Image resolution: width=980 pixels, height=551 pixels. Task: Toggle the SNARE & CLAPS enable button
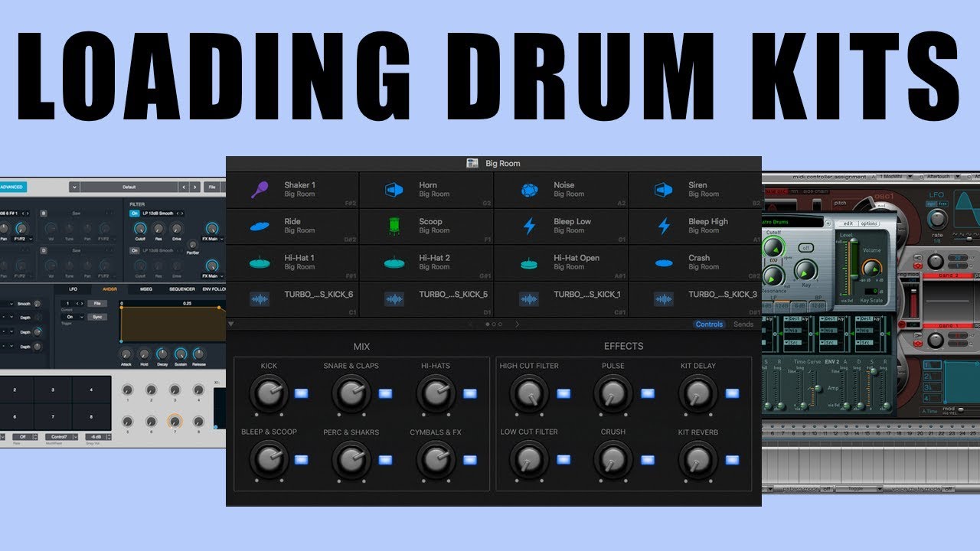pos(385,394)
